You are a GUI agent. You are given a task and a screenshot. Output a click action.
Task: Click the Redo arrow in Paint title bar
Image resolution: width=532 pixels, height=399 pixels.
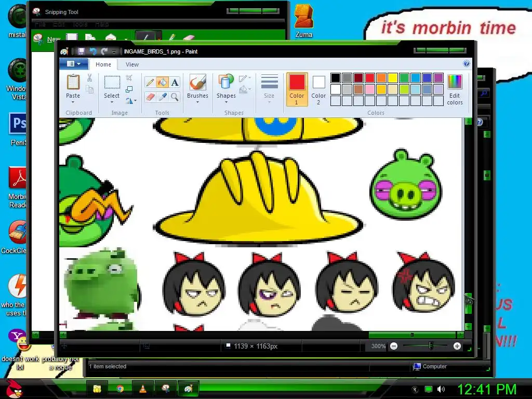pyautogui.click(x=104, y=51)
